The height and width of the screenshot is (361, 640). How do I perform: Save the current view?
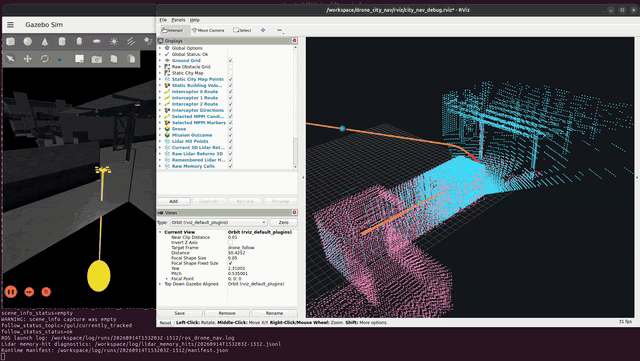pyautogui.click(x=180, y=313)
